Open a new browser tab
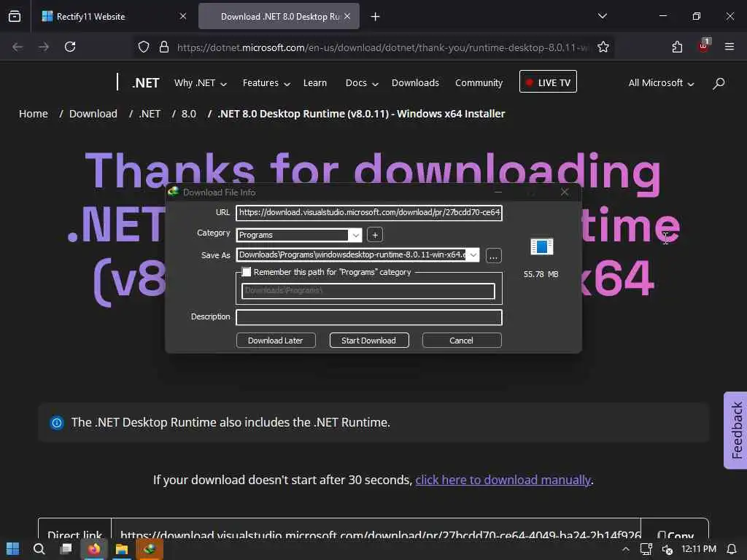The image size is (747, 560). 376,17
